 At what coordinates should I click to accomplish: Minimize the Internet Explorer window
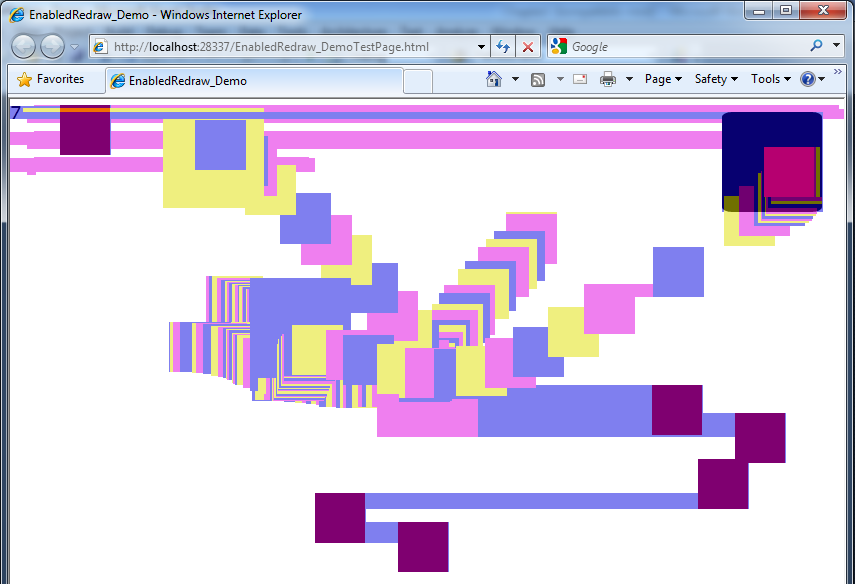point(758,10)
